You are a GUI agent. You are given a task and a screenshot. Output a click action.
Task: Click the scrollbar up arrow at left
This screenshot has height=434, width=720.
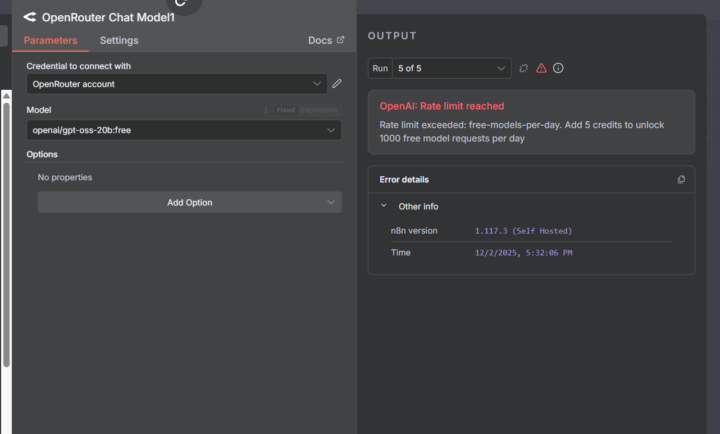[x=6, y=96]
